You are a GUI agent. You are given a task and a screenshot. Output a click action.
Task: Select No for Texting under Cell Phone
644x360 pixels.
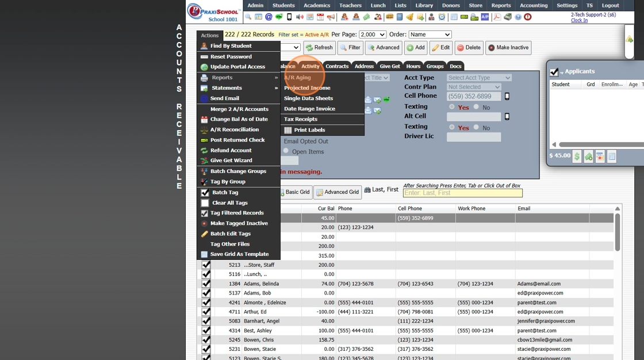(476, 107)
